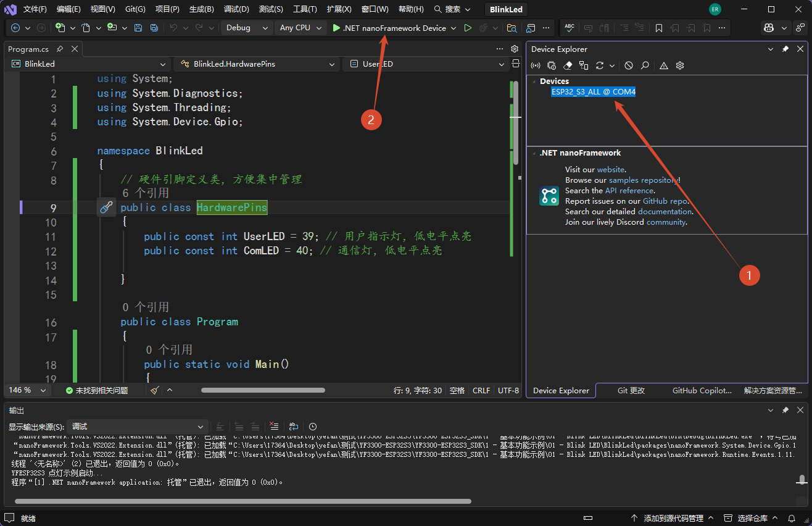The image size is (812, 526).
Task: Click 选择仓库 in status bar
Action: click(x=752, y=518)
